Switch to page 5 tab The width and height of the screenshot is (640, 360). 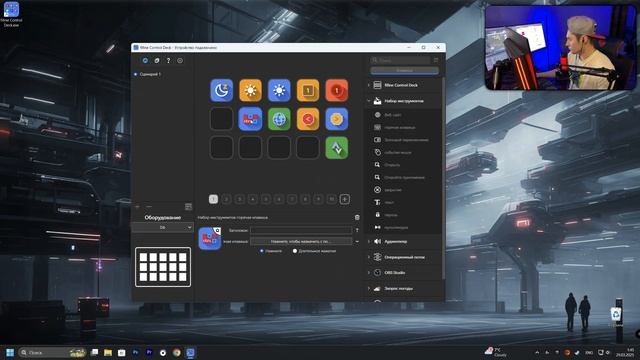266,199
